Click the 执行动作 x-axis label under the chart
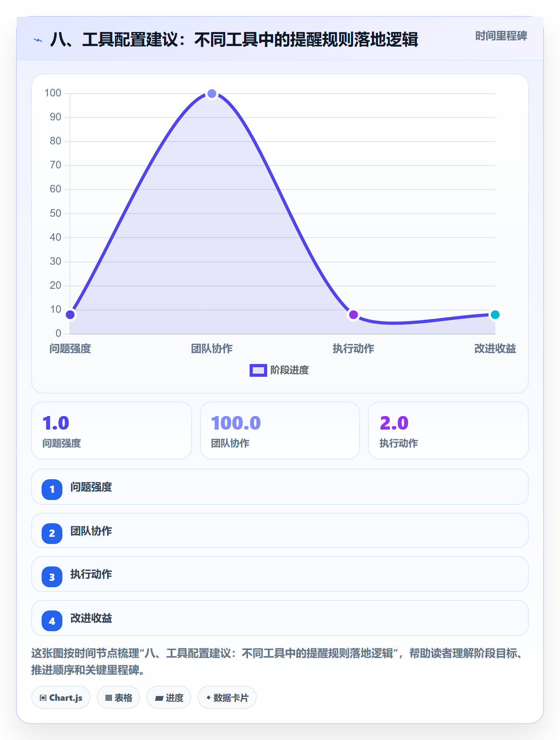 point(353,349)
